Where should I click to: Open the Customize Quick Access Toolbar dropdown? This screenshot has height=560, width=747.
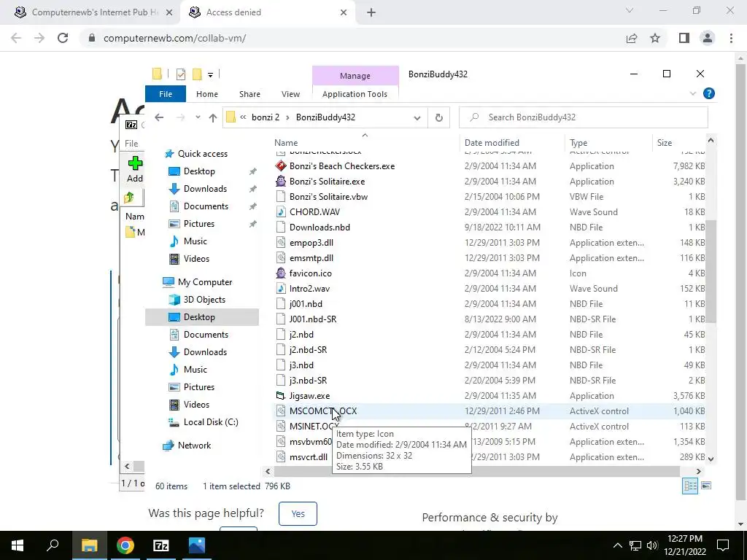click(x=210, y=75)
